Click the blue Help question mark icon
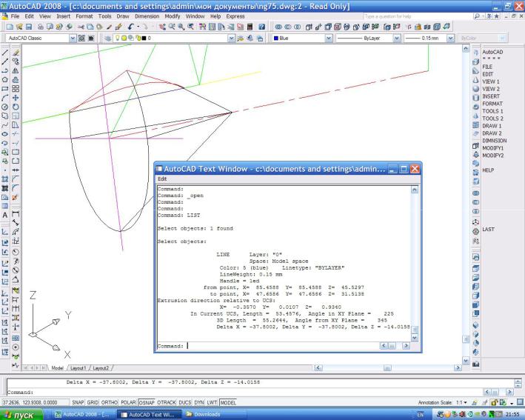Viewport: 525px width, 420px height. coord(262,27)
